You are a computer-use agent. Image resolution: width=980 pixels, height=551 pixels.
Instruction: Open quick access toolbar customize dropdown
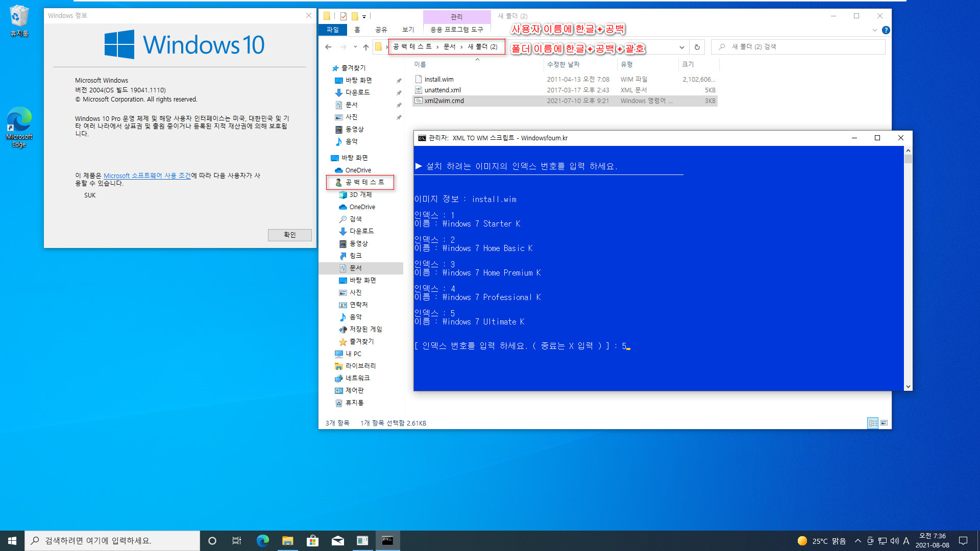pos(364,16)
